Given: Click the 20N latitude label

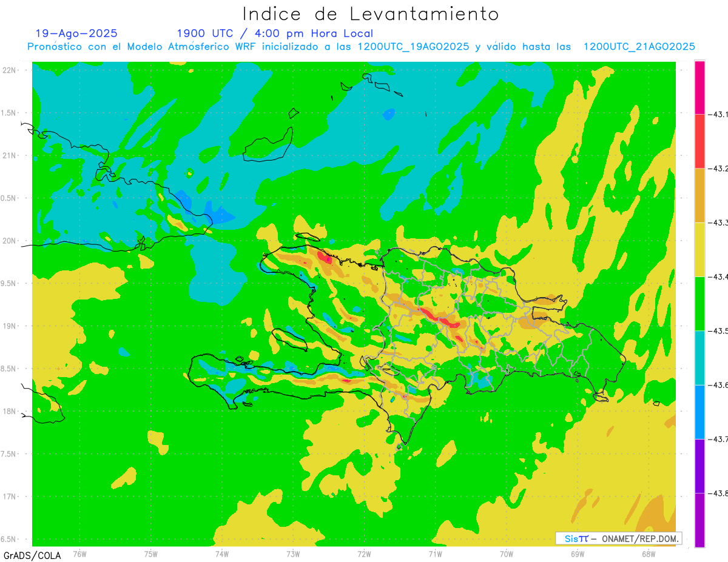Looking at the screenshot, I should click(x=10, y=241).
